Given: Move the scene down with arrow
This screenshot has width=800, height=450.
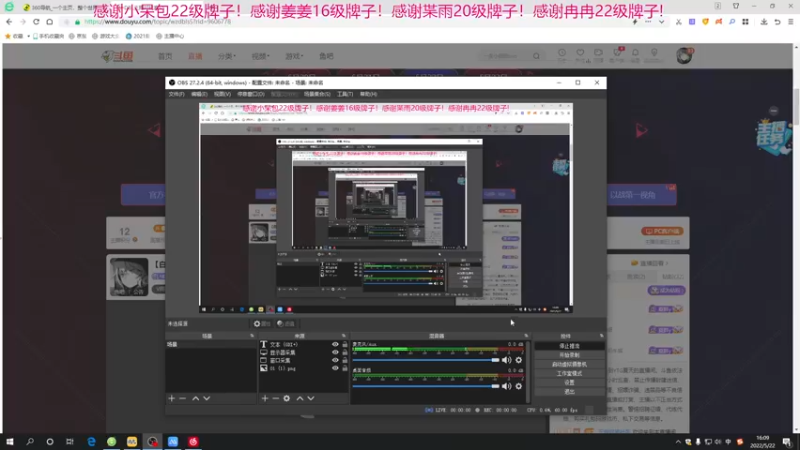Looking at the screenshot, I should [x=207, y=398].
